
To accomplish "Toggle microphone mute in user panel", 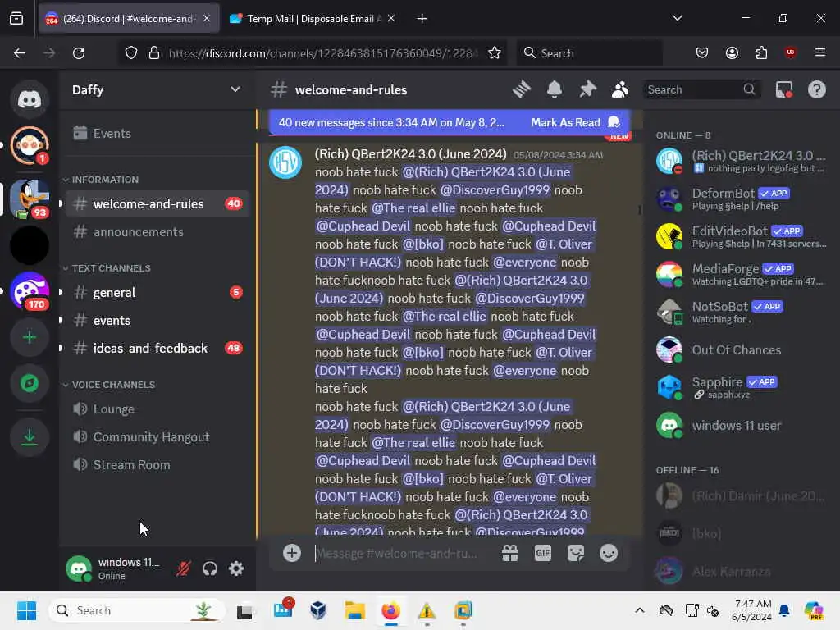I will coord(183,568).
